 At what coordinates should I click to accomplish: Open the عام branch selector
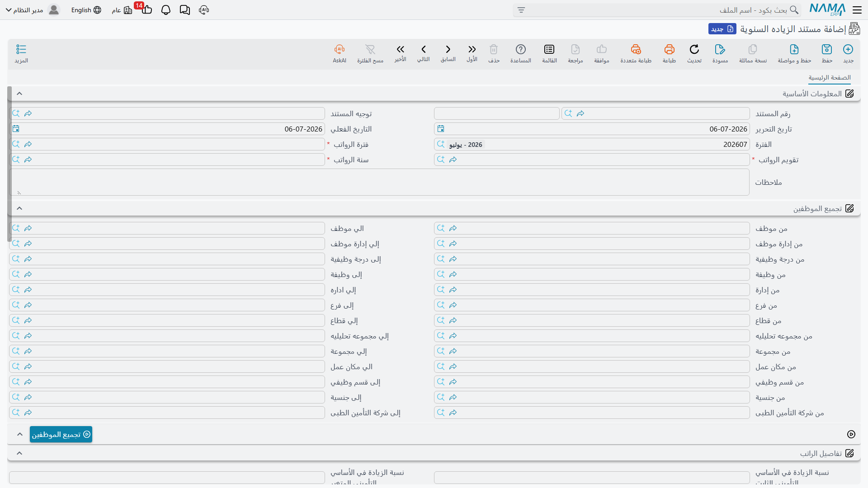(x=122, y=10)
